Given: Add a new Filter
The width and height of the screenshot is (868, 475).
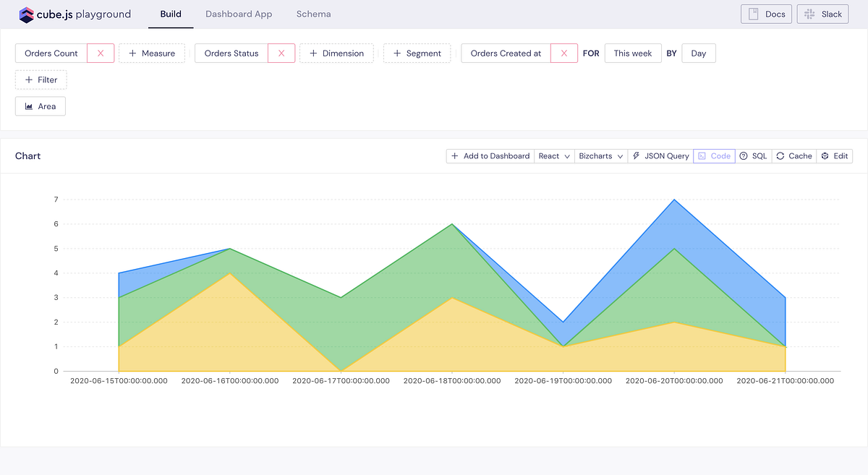Looking at the screenshot, I should point(41,80).
